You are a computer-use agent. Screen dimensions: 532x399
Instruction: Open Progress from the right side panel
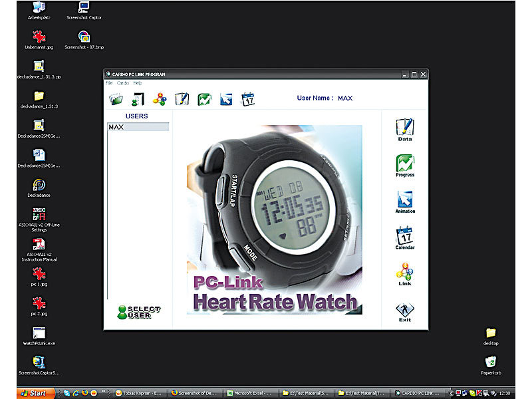[x=405, y=166]
